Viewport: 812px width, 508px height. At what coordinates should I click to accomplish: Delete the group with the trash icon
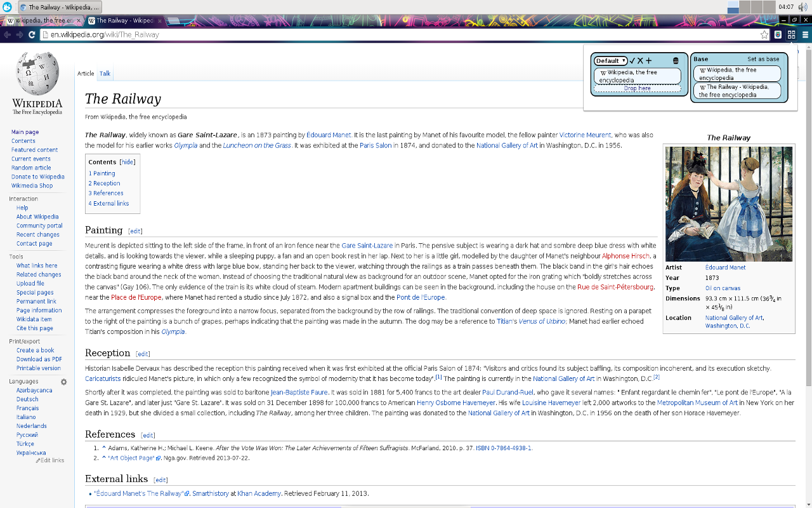click(676, 61)
